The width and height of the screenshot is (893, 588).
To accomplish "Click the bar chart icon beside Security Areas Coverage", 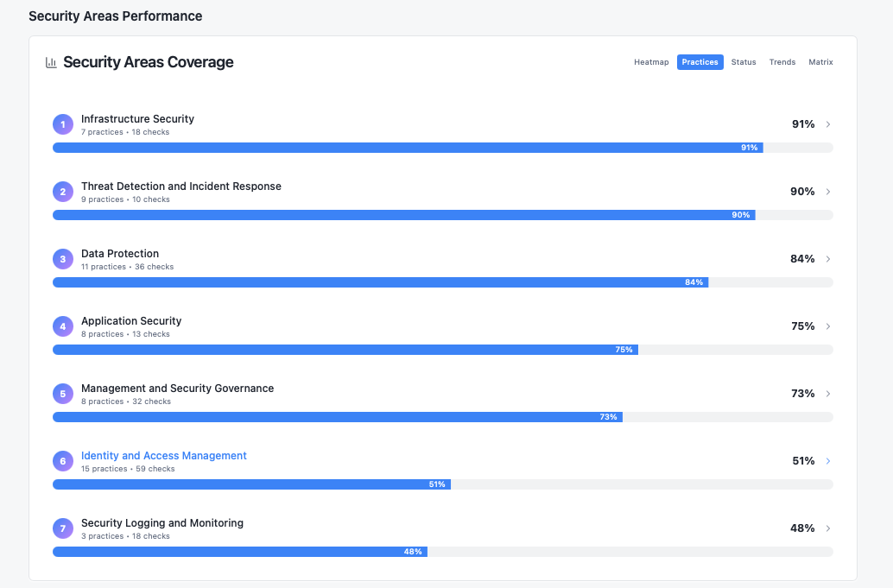I will coord(51,62).
